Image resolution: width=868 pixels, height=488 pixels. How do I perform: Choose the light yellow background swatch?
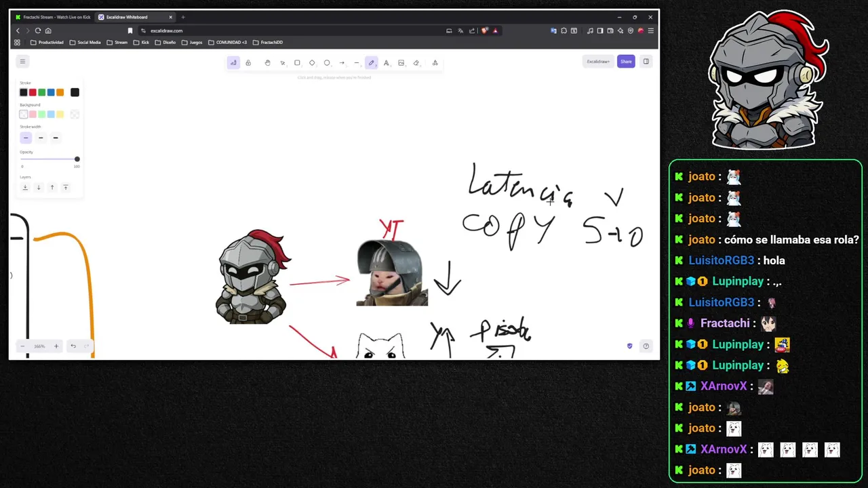tap(60, 115)
